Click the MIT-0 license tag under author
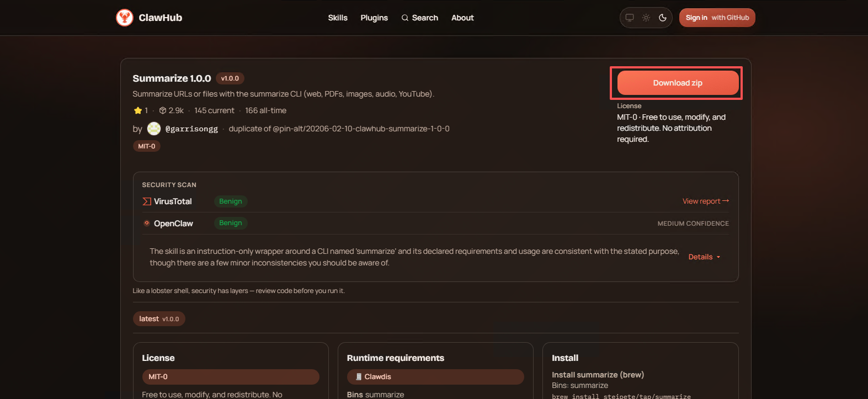The height and width of the screenshot is (399, 868). pos(147,146)
